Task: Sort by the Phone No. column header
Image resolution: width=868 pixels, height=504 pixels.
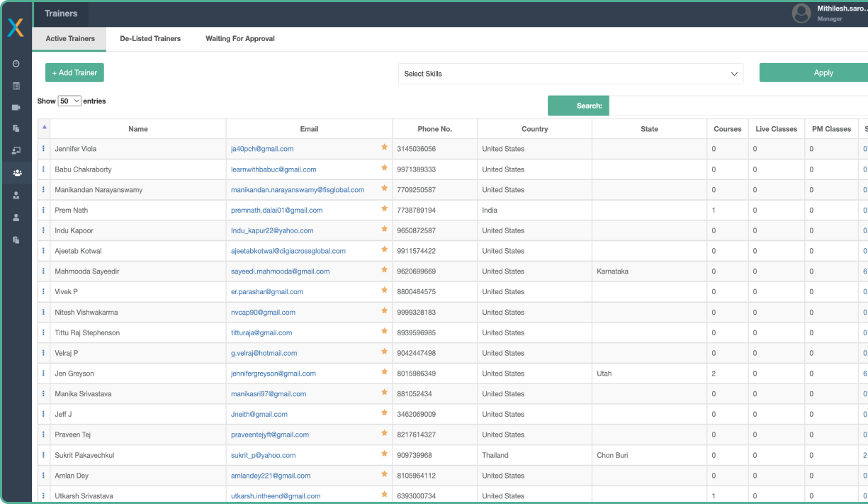Action: pos(434,129)
